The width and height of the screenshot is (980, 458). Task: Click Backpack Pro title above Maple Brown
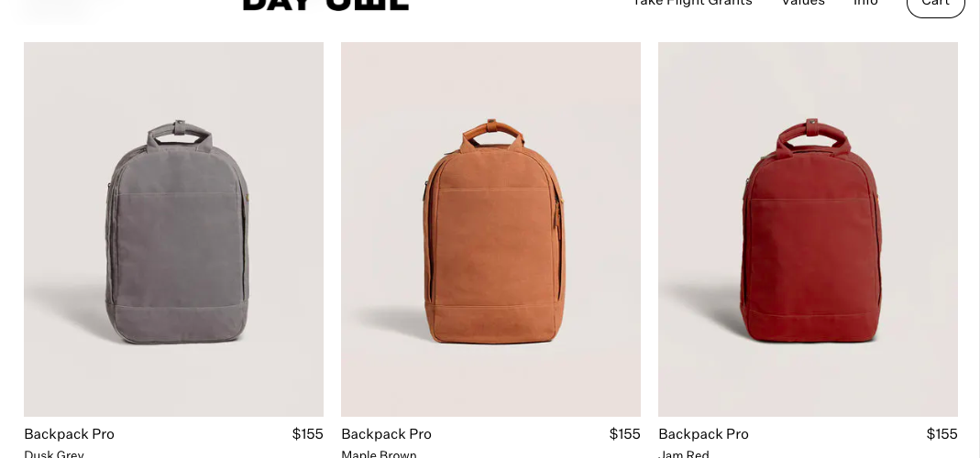386,433
